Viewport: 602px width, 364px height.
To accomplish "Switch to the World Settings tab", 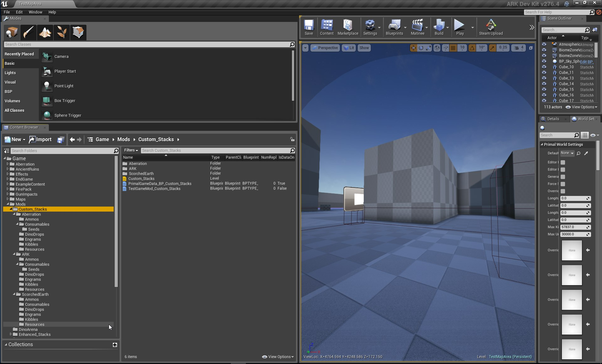I will tap(584, 119).
